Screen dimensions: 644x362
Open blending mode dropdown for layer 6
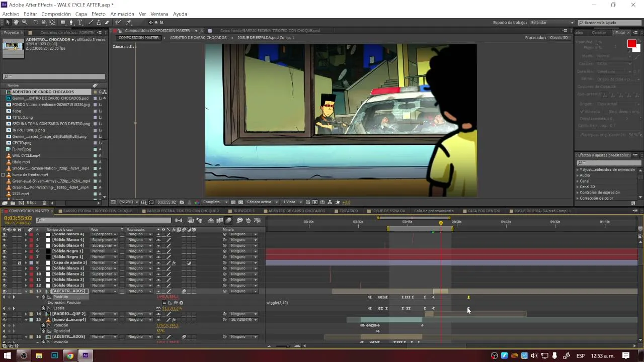click(104, 251)
